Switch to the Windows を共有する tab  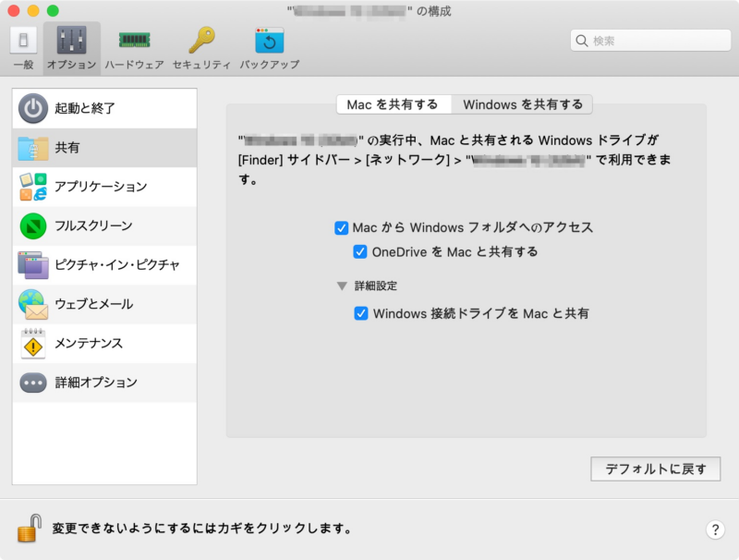tap(522, 104)
